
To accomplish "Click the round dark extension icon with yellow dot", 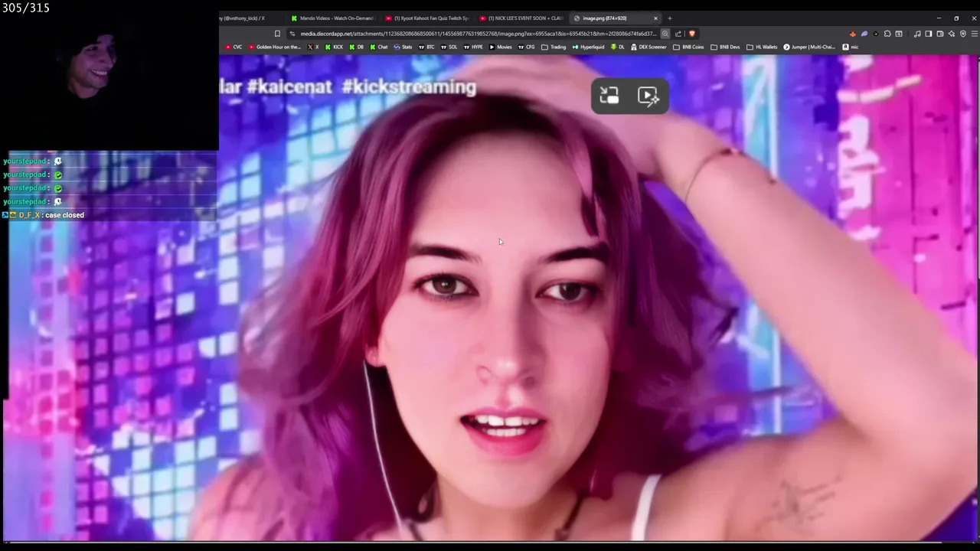I will [876, 34].
